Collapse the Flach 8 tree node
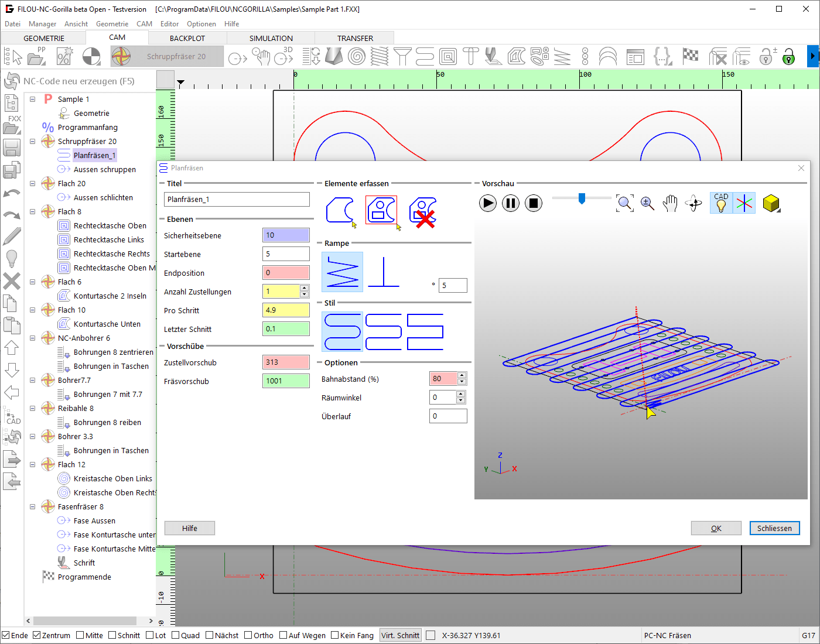 (x=33, y=211)
